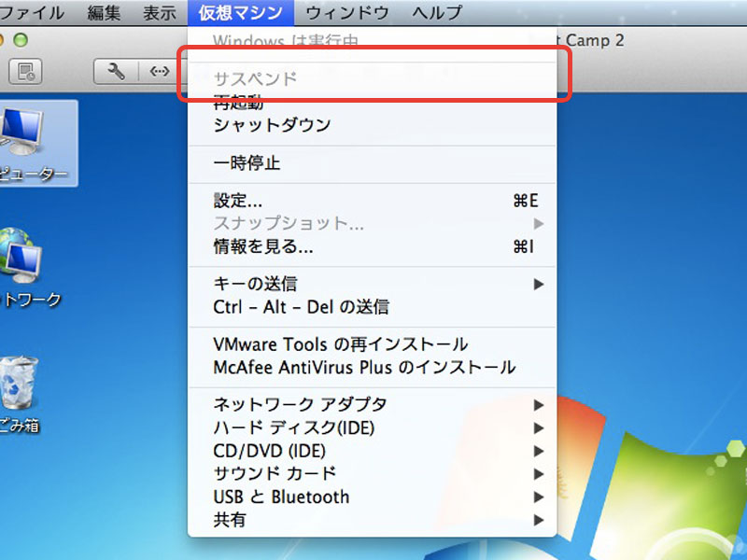Click the green zoom window button
This screenshot has width=747, height=560.
tap(21, 40)
